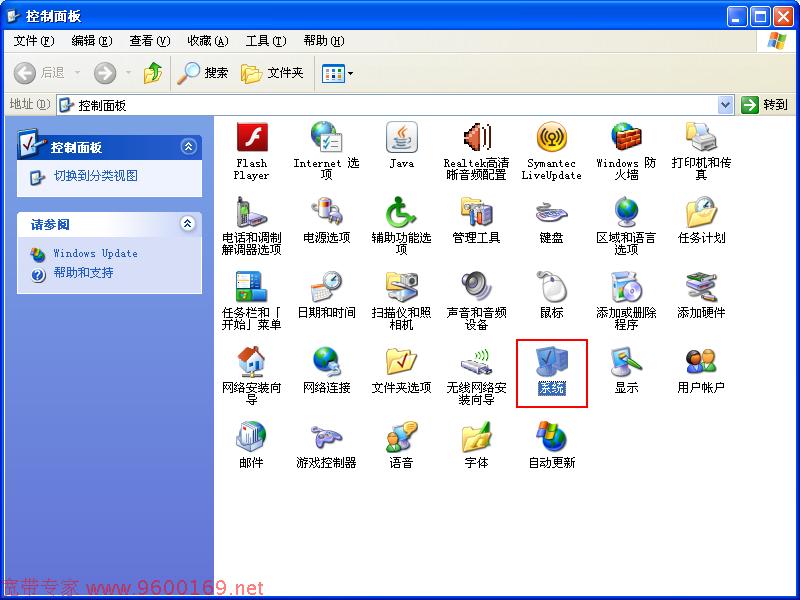Viewport: 800px width, 600px height.
Task: Open the forward history dropdown arrow
Action: pyautogui.click(x=128, y=73)
